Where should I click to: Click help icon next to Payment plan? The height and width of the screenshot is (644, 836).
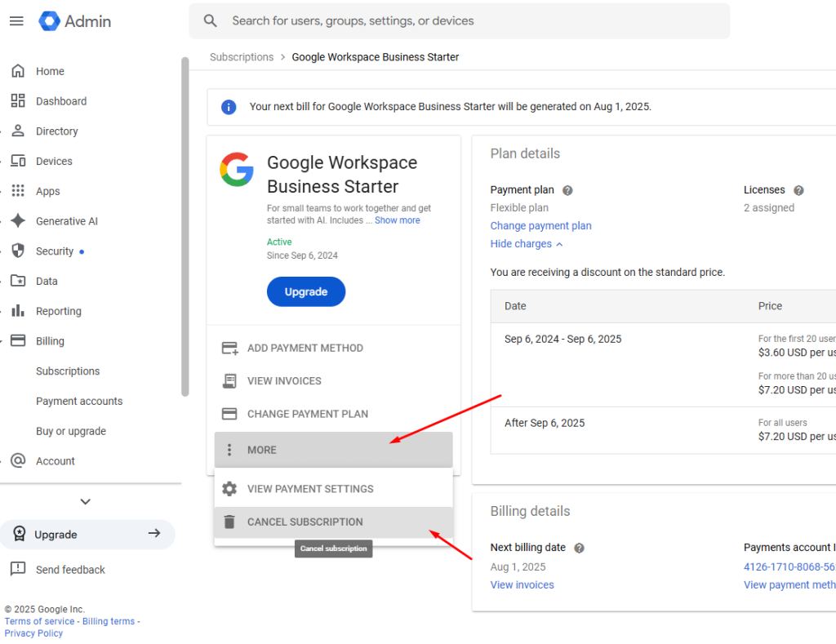pos(568,190)
